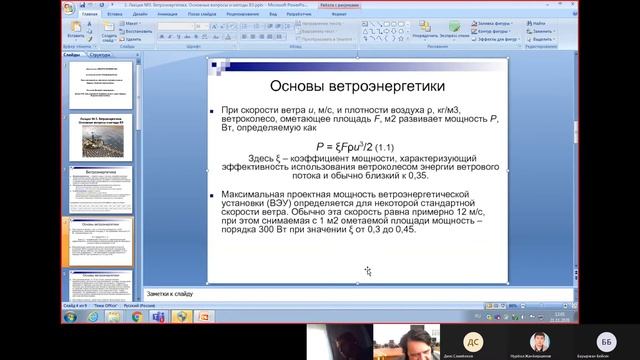This screenshot has width=640, height=360.
Task: Switch to the Вставка ribbon tab
Action: pos(115,14)
